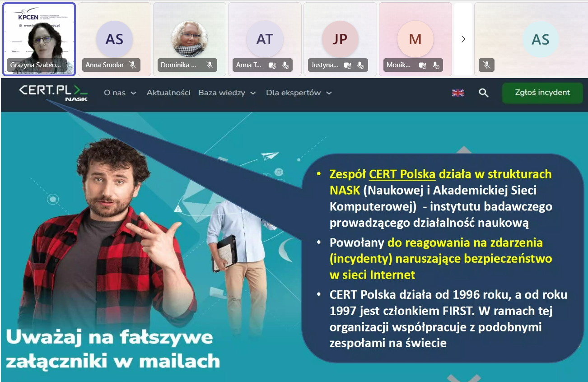
Task: Click Anna Smolar's muted microphone icon
Action: [133, 65]
